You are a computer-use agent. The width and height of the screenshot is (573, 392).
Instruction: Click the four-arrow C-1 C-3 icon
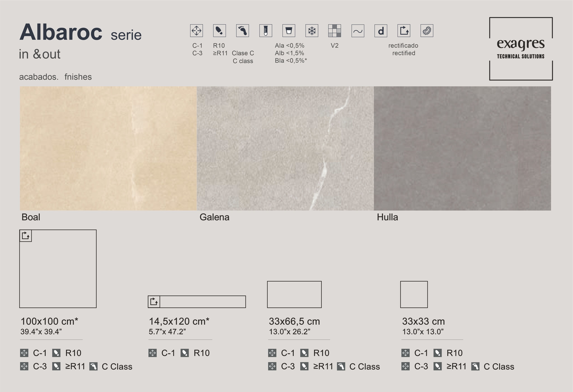click(197, 31)
